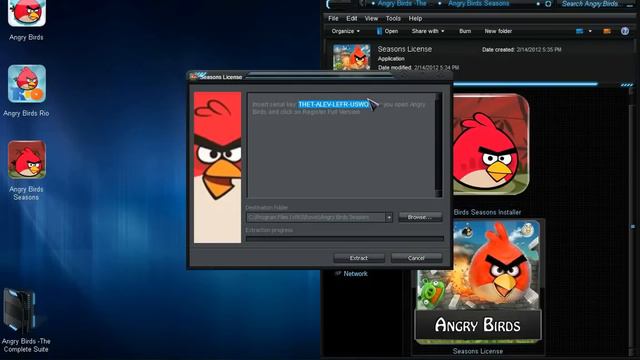The height and width of the screenshot is (360, 640).
Task: Click the extraction progress bar
Action: tap(344, 238)
